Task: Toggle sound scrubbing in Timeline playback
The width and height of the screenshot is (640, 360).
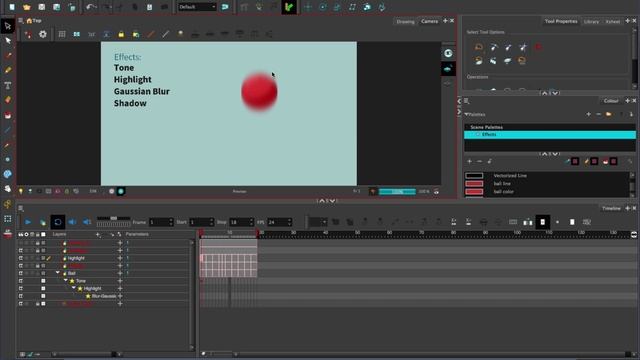Action: click(x=87, y=222)
